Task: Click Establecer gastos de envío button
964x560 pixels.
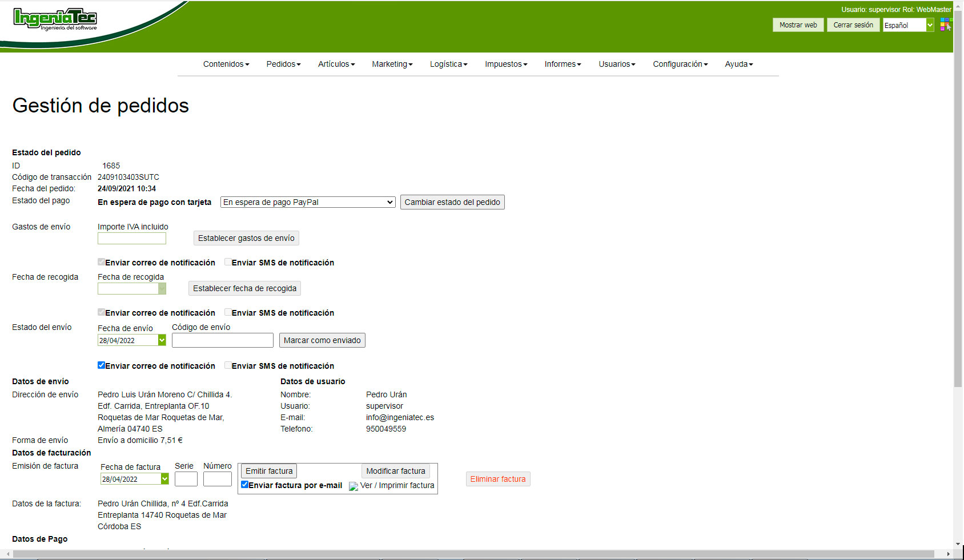Action: 246,238
